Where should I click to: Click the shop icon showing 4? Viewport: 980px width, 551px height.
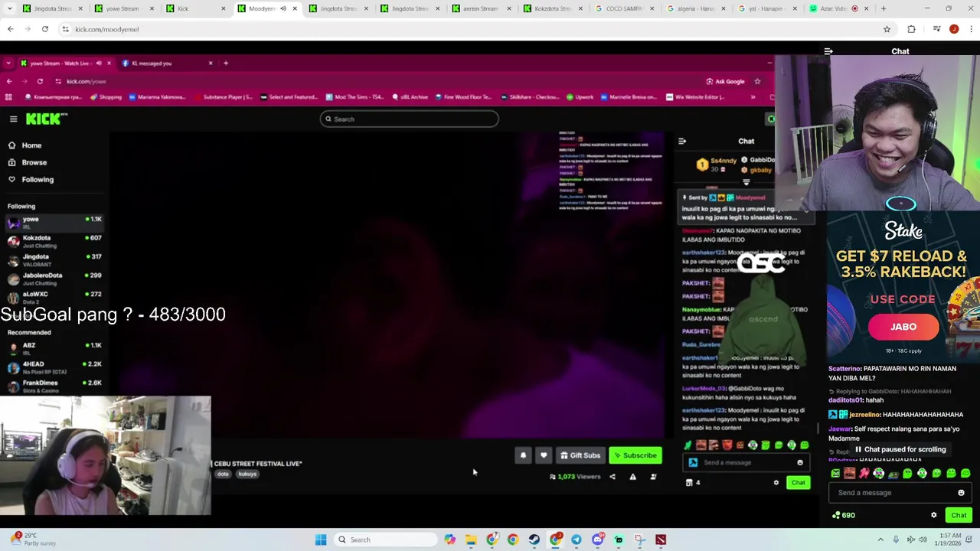tap(693, 483)
